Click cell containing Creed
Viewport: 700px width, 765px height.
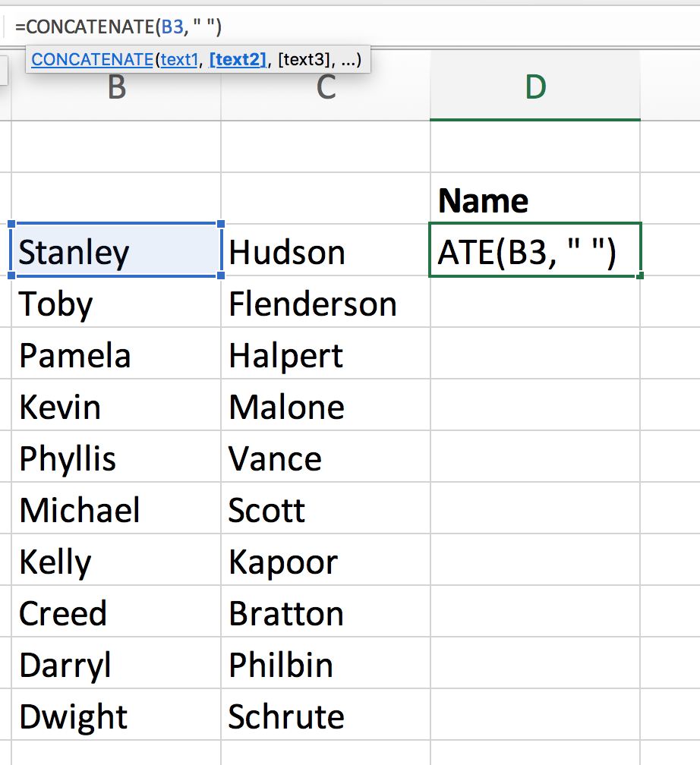116,613
